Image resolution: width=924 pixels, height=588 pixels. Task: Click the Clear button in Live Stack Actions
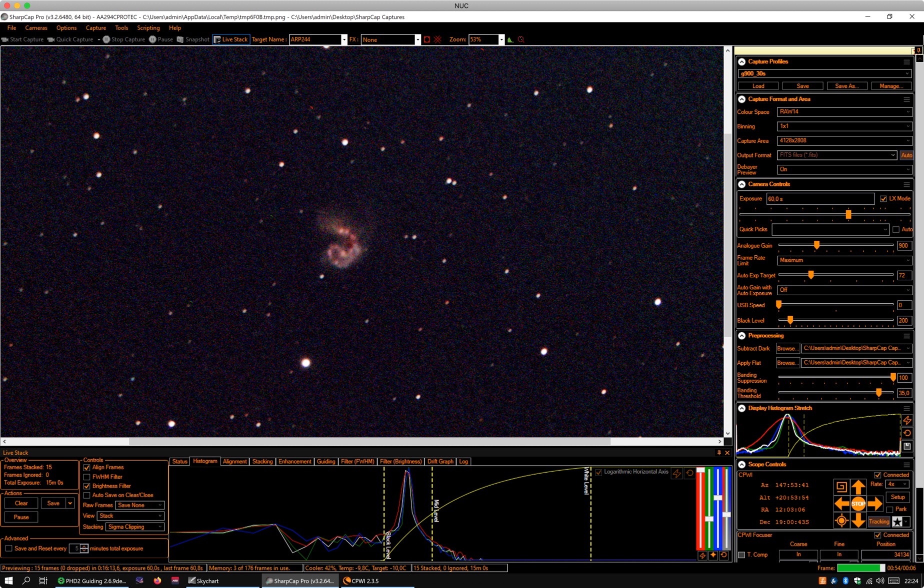coord(21,504)
